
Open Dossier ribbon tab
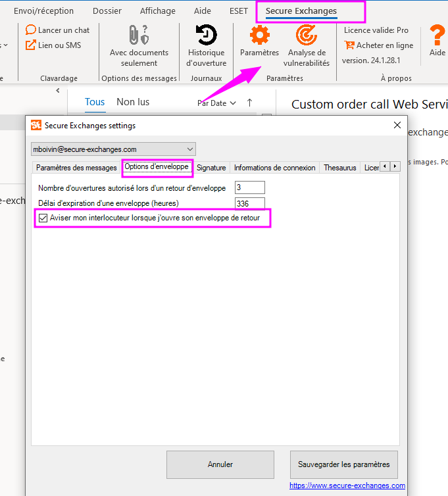[107, 11]
